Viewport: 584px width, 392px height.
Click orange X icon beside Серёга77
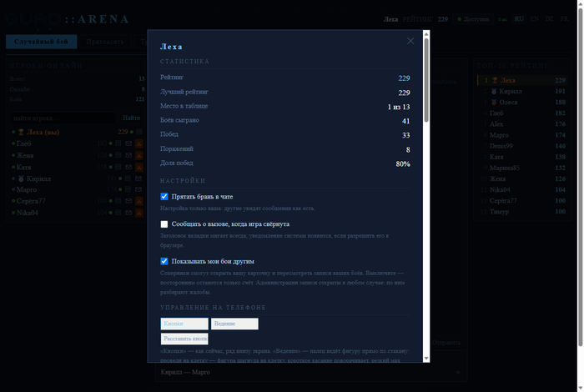point(139,201)
